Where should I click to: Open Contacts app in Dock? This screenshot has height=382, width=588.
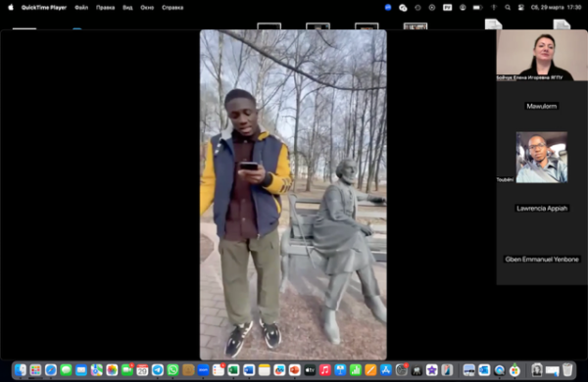tap(188, 370)
